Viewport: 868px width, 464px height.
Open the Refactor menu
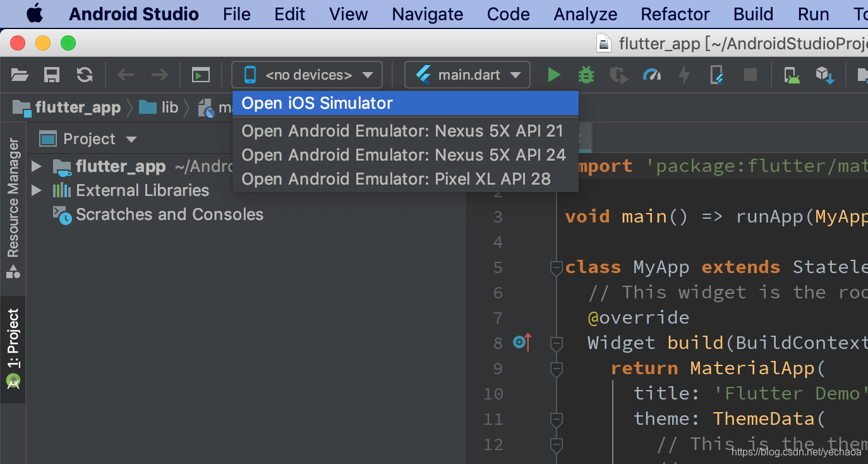675,14
